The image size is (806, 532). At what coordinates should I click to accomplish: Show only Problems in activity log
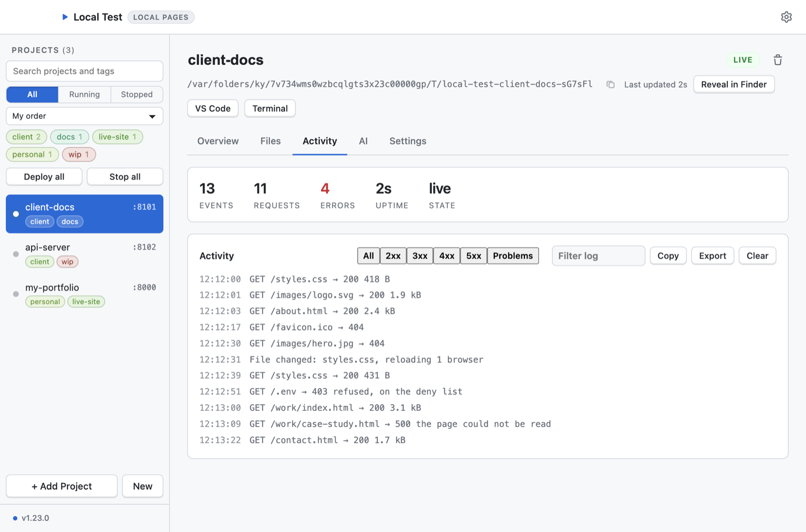click(513, 256)
